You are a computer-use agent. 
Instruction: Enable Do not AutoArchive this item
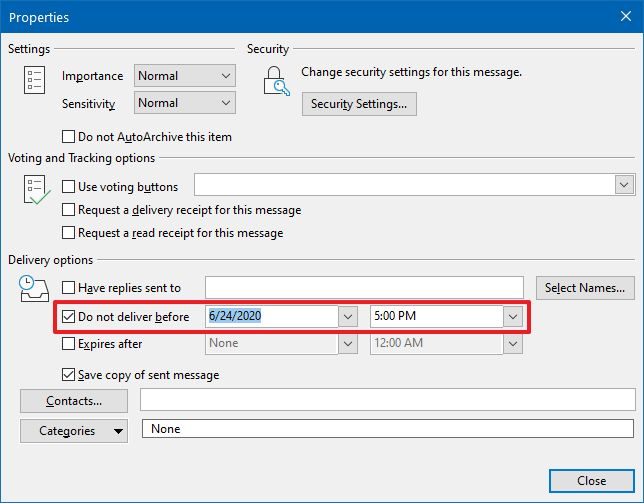[x=69, y=136]
